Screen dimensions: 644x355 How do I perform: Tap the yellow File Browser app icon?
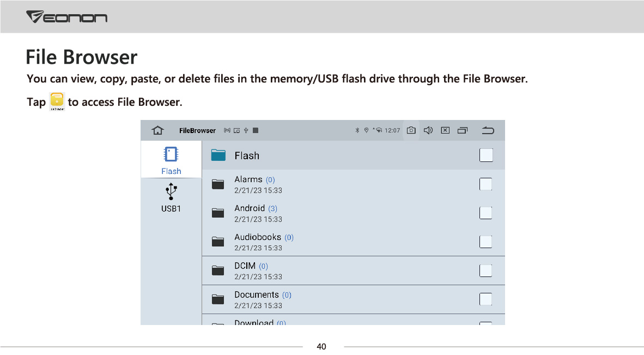(57, 101)
